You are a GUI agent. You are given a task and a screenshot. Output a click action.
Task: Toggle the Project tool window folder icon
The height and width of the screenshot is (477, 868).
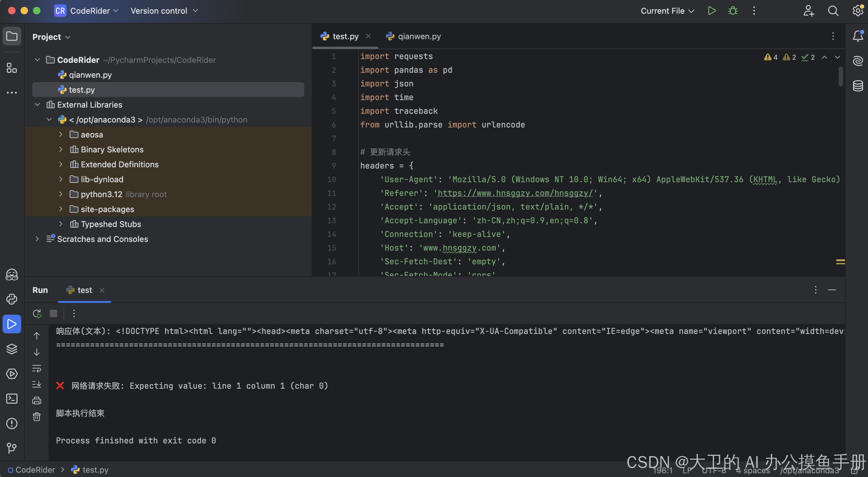[x=12, y=36]
